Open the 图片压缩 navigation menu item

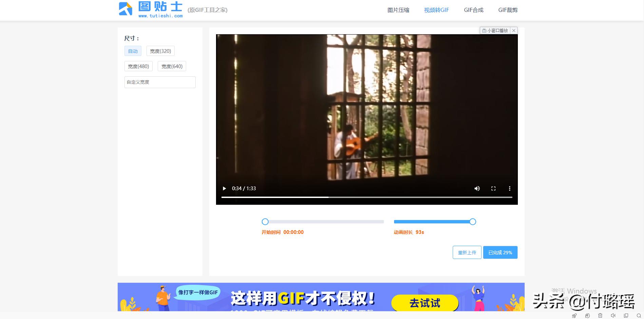[x=398, y=10]
